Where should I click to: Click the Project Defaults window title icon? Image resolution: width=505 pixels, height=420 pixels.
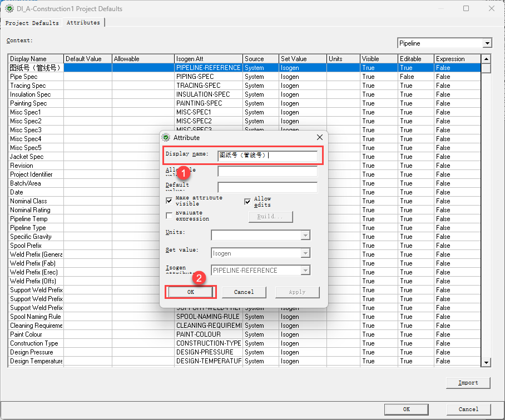click(x=9, y=8)
